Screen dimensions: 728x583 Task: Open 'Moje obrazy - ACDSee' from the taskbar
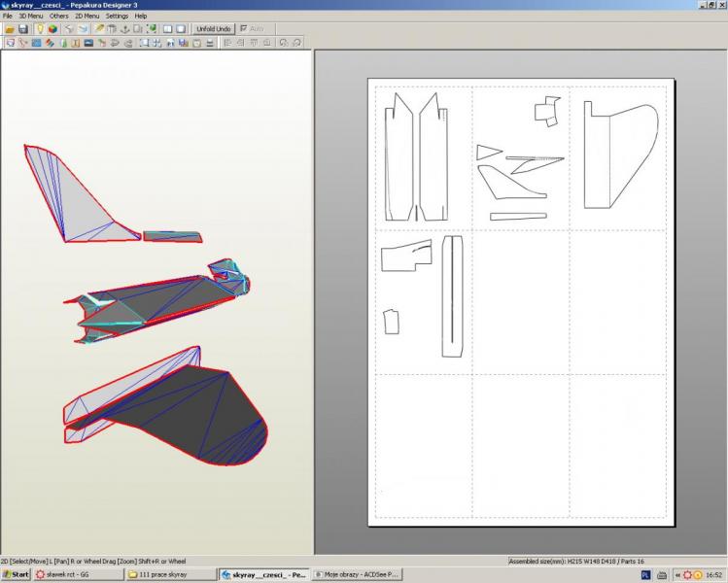(x=355, y=575)
